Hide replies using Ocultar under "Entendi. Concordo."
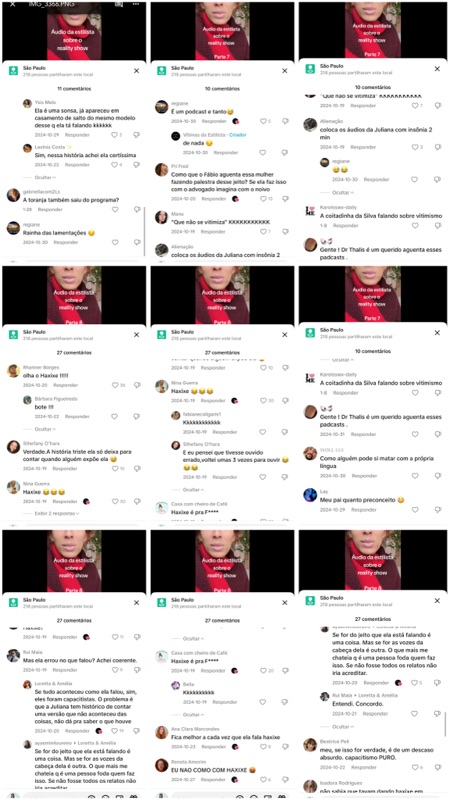Screen dimensions: 450x800 [x=343, y=727]
